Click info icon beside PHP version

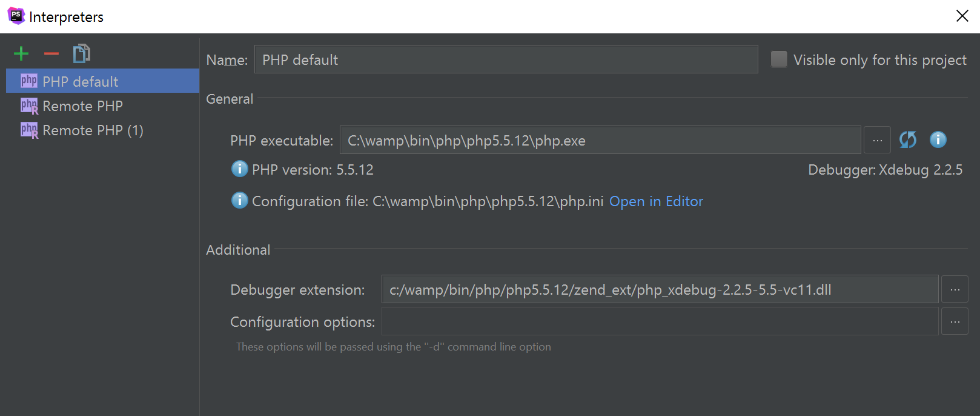[x=240, y=169]
